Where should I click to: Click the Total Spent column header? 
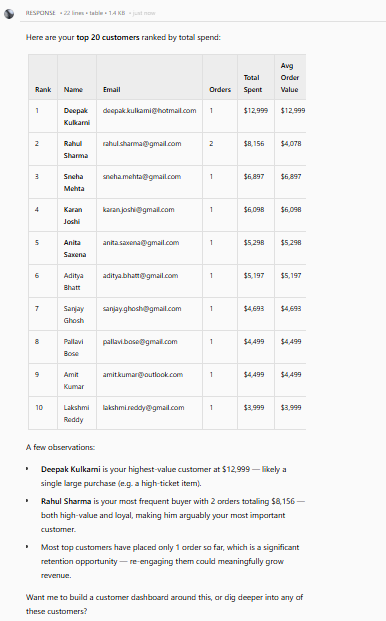pos(253,84)
